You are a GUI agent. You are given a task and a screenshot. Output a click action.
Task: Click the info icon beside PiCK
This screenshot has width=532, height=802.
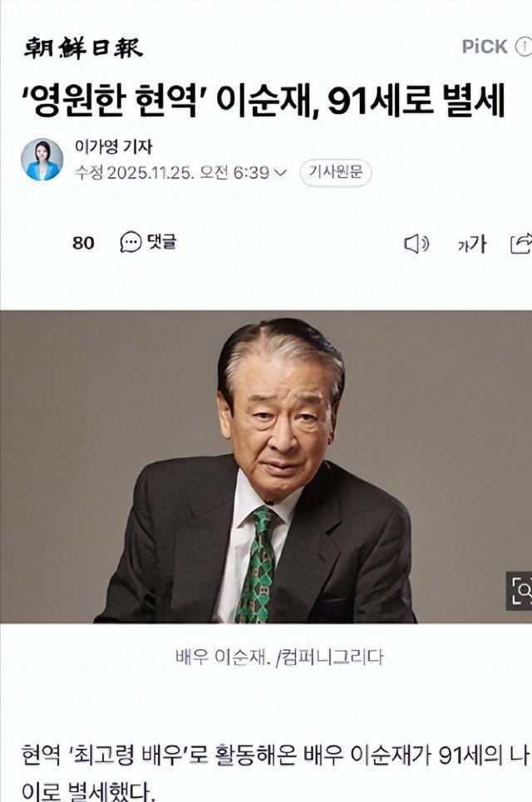(x=524, y=47)
